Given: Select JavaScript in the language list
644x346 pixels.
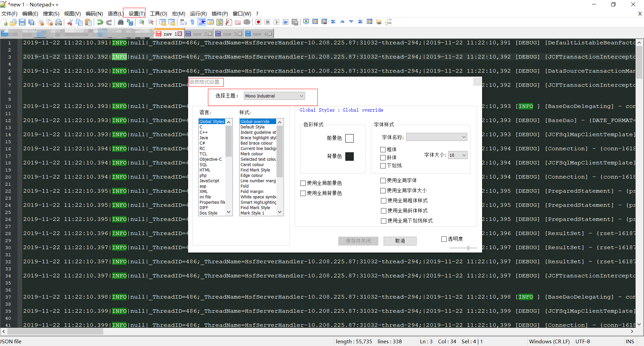Looking at the screenshot, I should pos(209,181).
